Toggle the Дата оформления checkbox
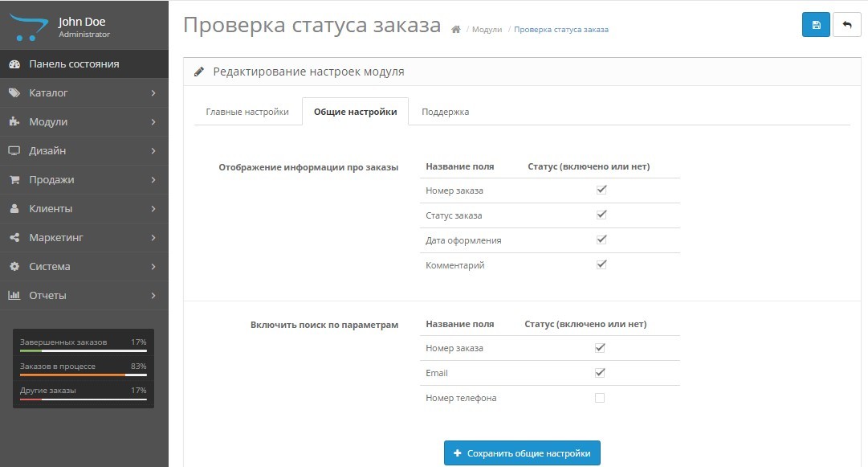 [601, 240]
